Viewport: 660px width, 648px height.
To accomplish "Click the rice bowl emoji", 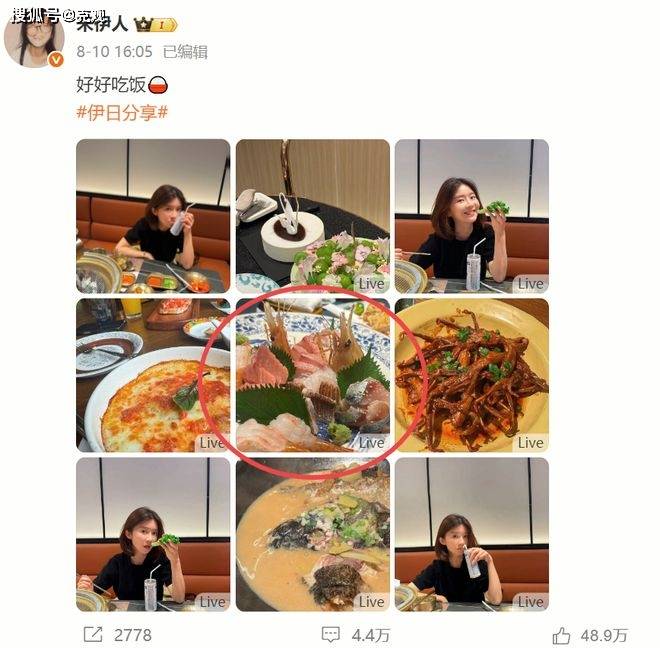I will 158,85.
